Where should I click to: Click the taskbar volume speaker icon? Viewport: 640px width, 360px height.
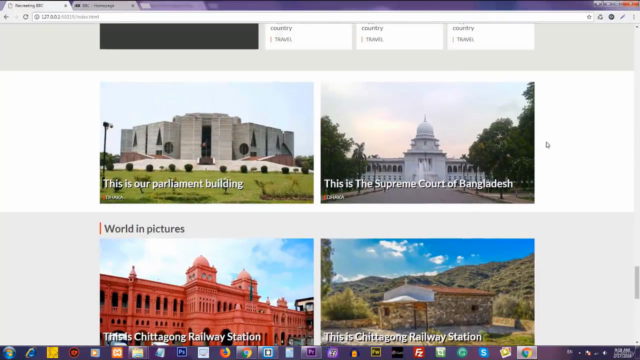[x=604, y=353]
